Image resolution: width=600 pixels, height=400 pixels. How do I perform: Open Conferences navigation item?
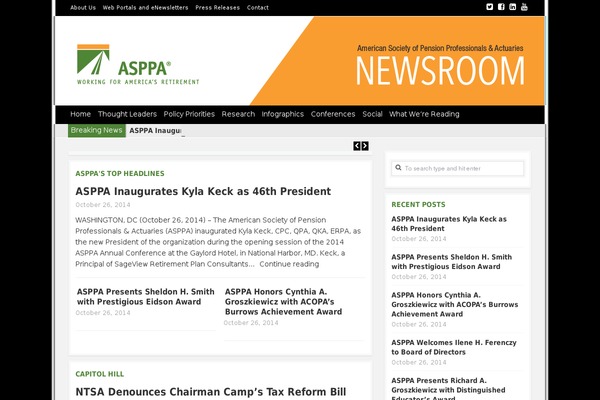(x=333, y=114)
